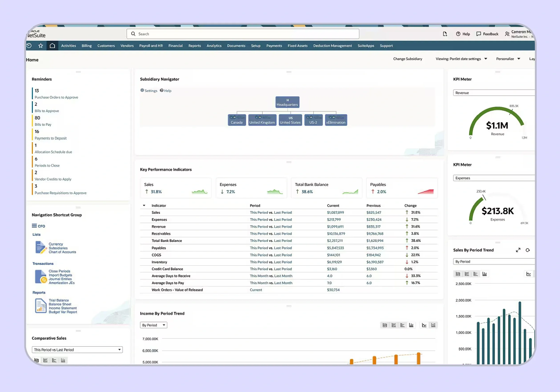560x392 pixels.
Task: Open the Bills to Pay reminder
Action: (43, 124)
